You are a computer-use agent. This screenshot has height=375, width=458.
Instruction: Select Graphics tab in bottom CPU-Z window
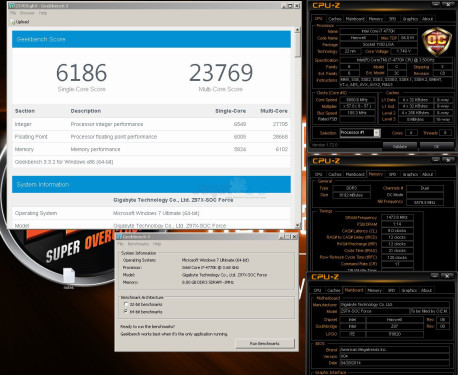[409, 290]
